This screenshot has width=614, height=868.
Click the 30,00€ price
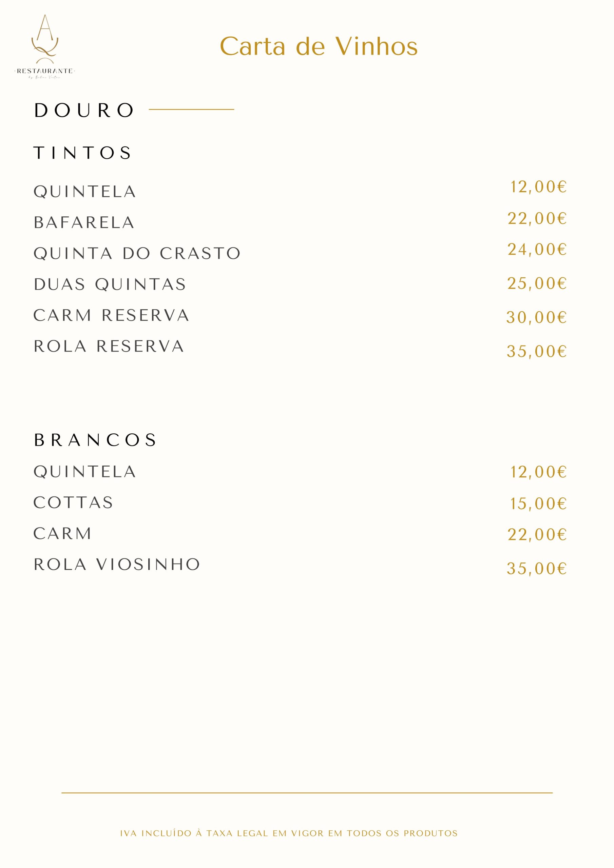537,318
